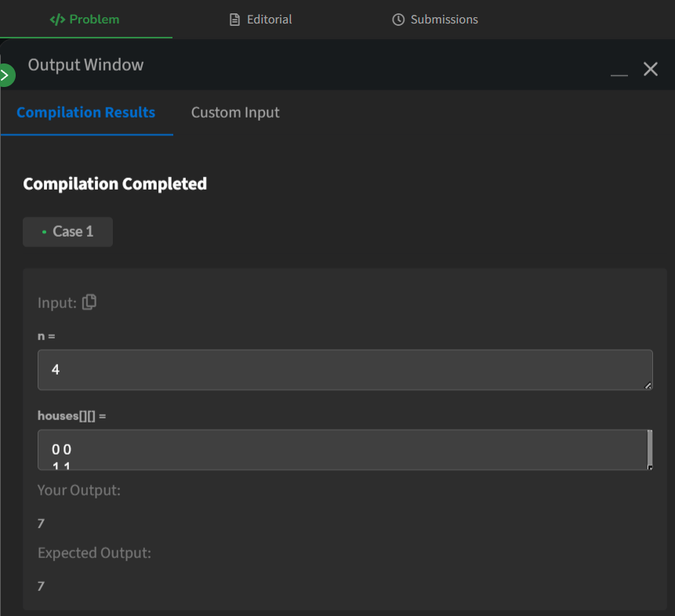
Task: Copy the input using the copy icon
Action: (x=89, y=302)
